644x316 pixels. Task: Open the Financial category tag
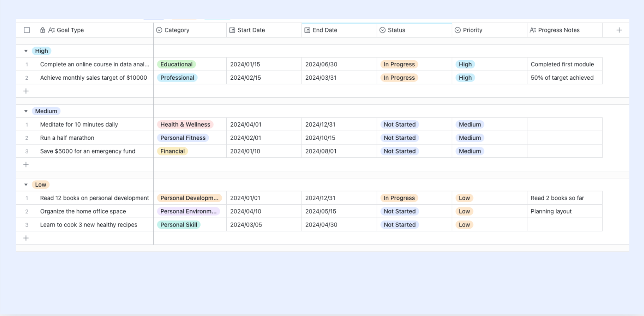click(x=173, y=151)
